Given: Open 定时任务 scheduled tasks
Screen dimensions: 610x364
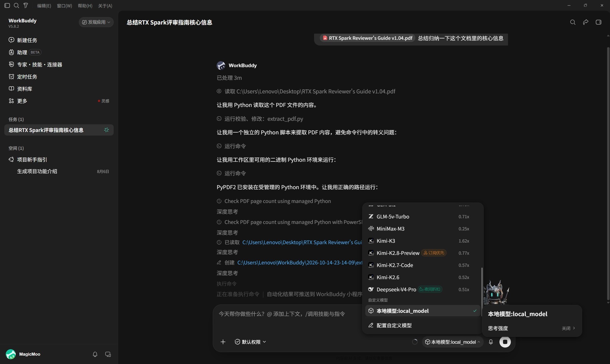Looking at the screenshot, I should click(23, 77).
